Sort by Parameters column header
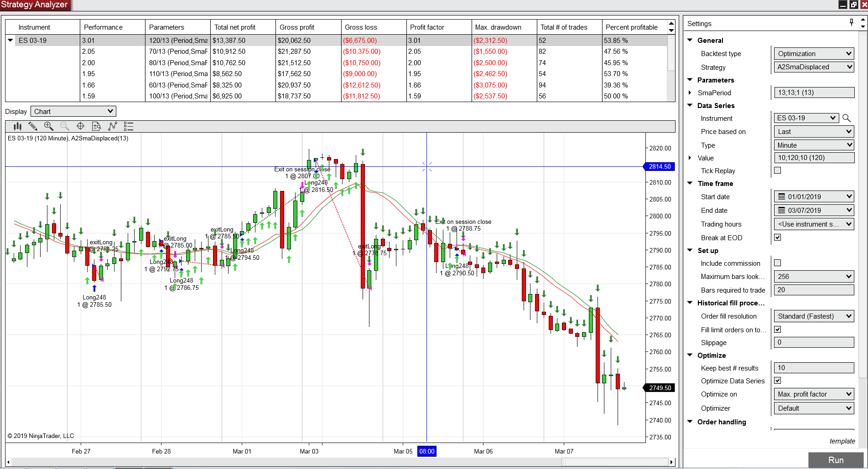The height and width of the screenshot is (469, 868). coord(177,27)
